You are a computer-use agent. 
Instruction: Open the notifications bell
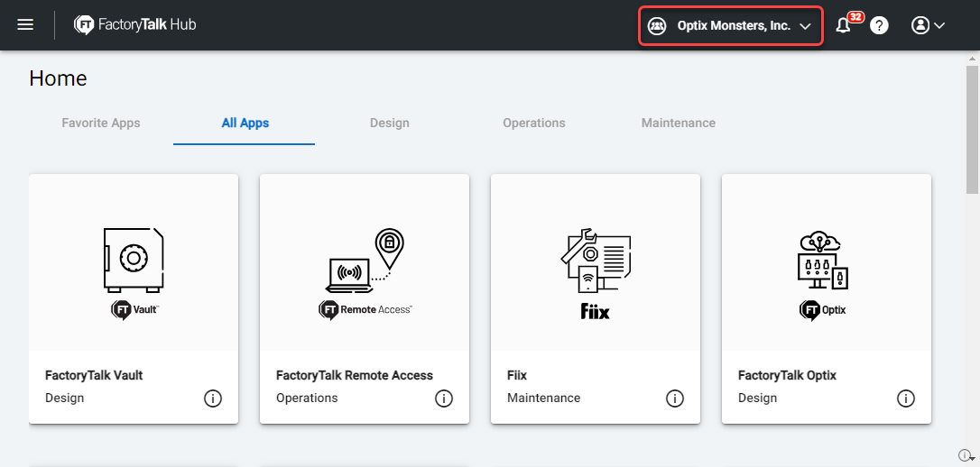(x=844, y=25)
